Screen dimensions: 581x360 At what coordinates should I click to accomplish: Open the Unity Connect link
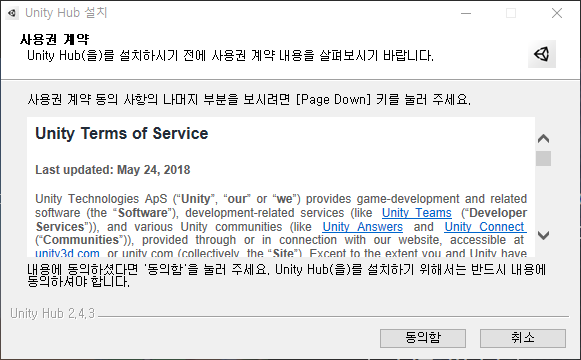click(485, 227)
